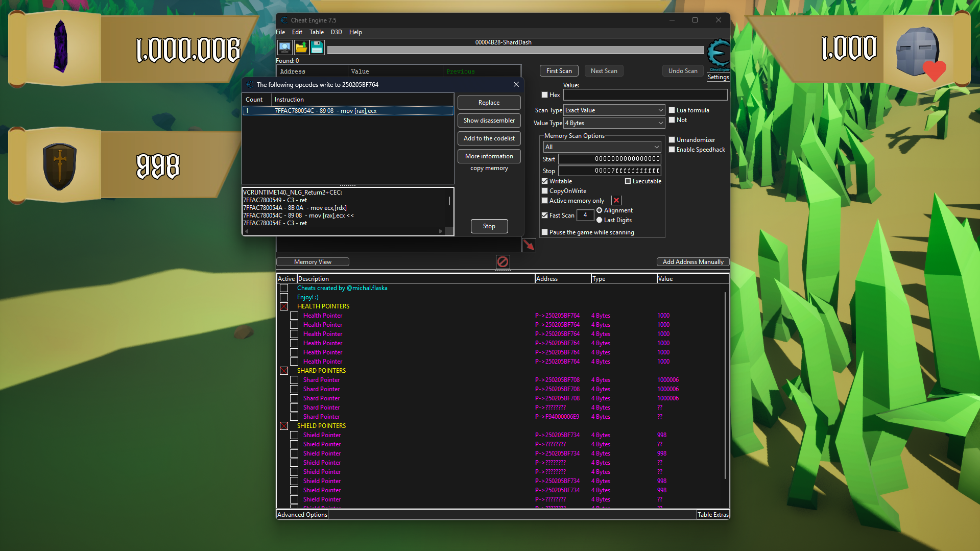The height and width of the screenshot is (551, 980).
Task: Click the copy memory link
Action: (x=489, y=168)
